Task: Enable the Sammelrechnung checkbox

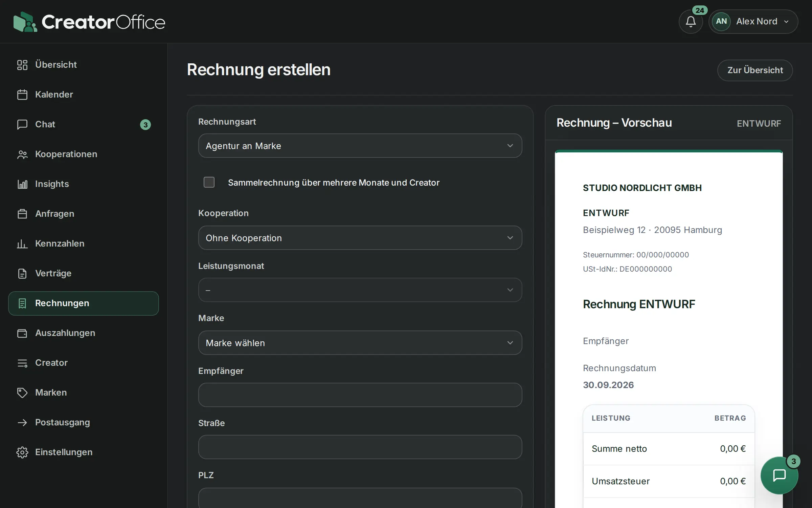Action: pyautogui.click(x=209, y=182)
